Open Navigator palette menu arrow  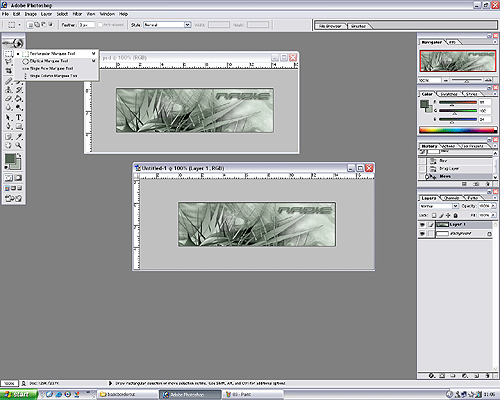495,42
